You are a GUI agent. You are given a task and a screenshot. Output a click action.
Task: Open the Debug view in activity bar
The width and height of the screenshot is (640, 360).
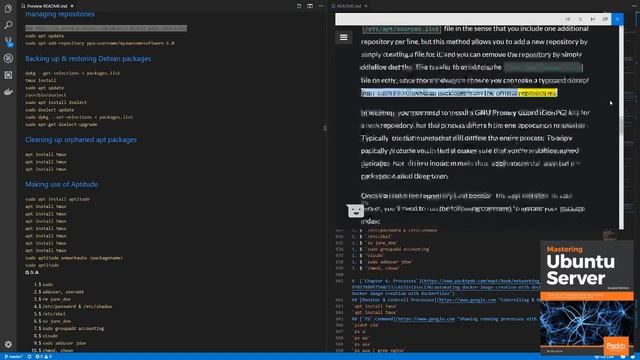click(x=8, y=58)
